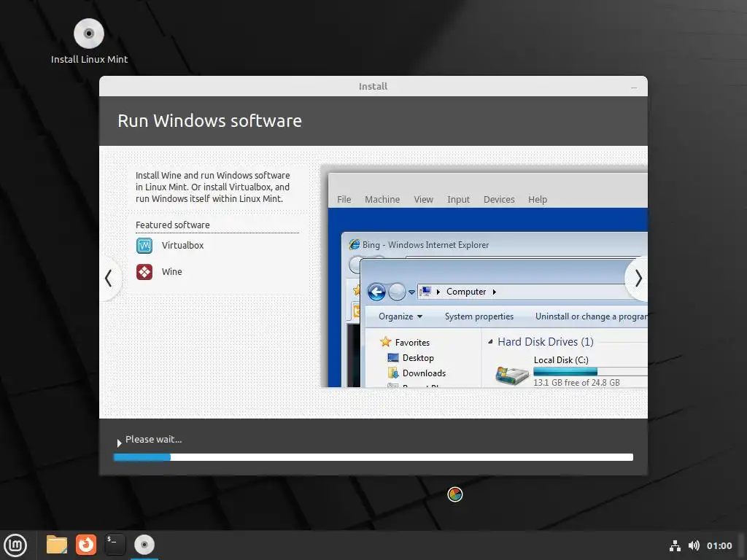747x560 pixels.
Task: Click System properties in the slide image
Action: click(x=479, y=316)
